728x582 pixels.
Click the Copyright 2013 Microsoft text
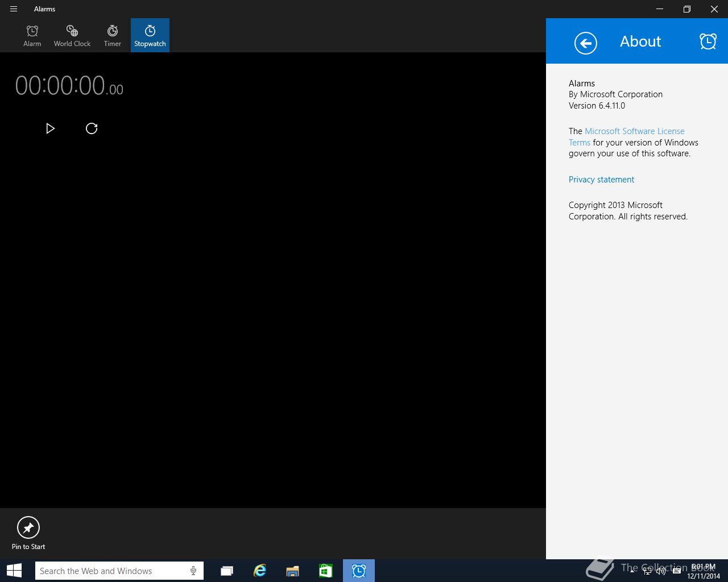click(x=615, y=205)
